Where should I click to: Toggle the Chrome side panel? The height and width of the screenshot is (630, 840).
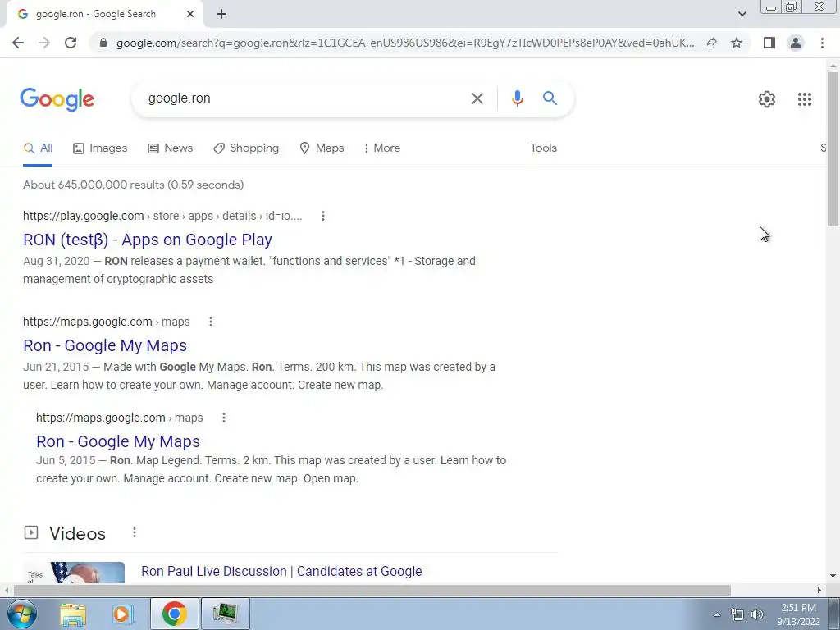[769, 43]
